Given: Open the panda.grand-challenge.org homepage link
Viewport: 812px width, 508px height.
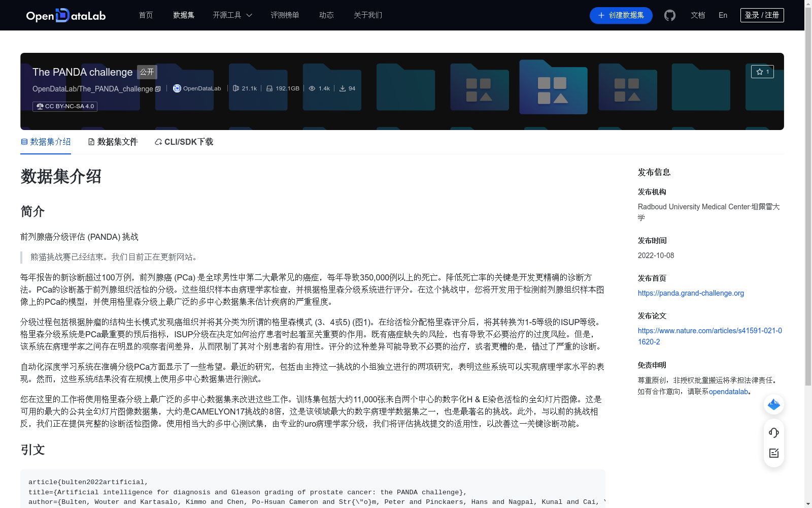Looking at the screenshot, I should pyautogui.click(x=691, y=293).
